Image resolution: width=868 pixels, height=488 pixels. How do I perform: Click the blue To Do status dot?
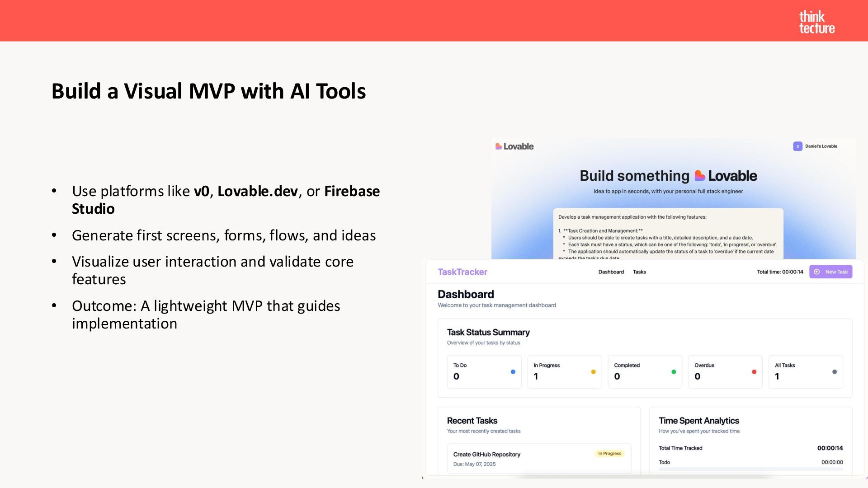(x=513, y=372)
